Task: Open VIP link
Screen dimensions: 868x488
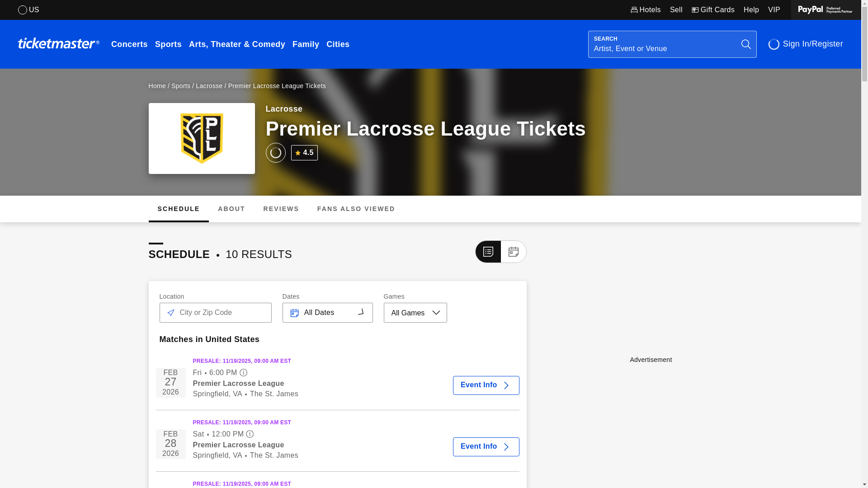Action: coord(774,10)
